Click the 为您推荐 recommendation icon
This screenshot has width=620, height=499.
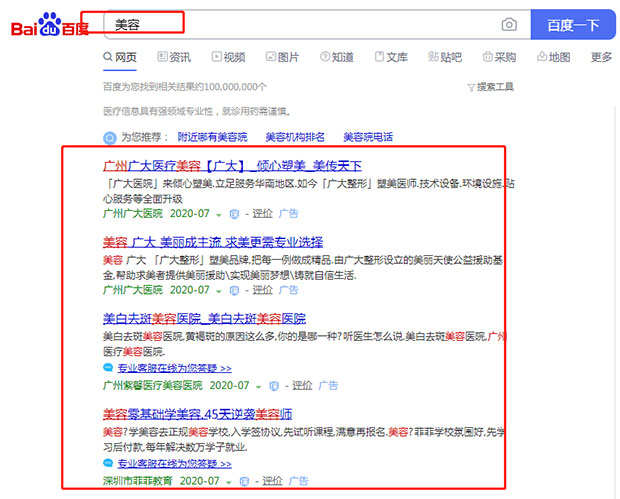pyautogui.click(x=110, y=138)
